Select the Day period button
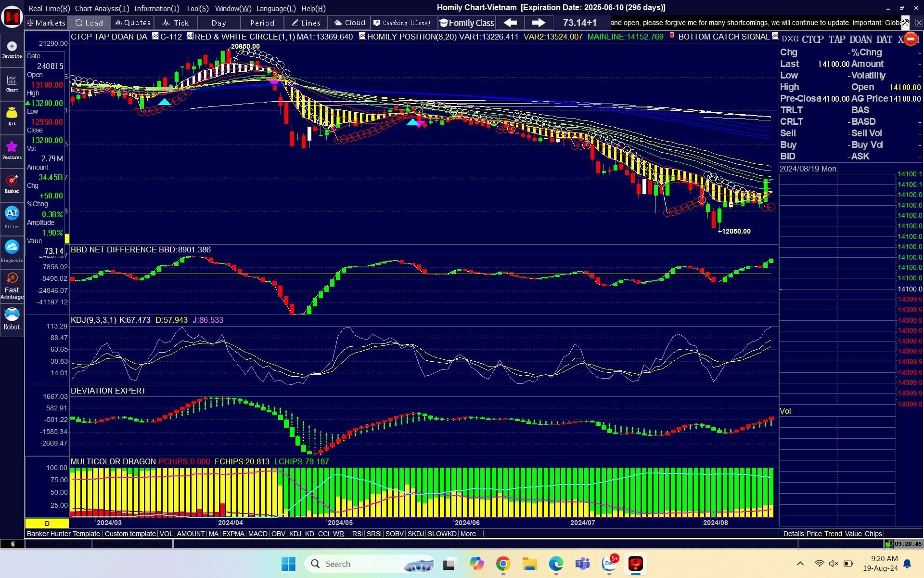 tap(219, 23)
